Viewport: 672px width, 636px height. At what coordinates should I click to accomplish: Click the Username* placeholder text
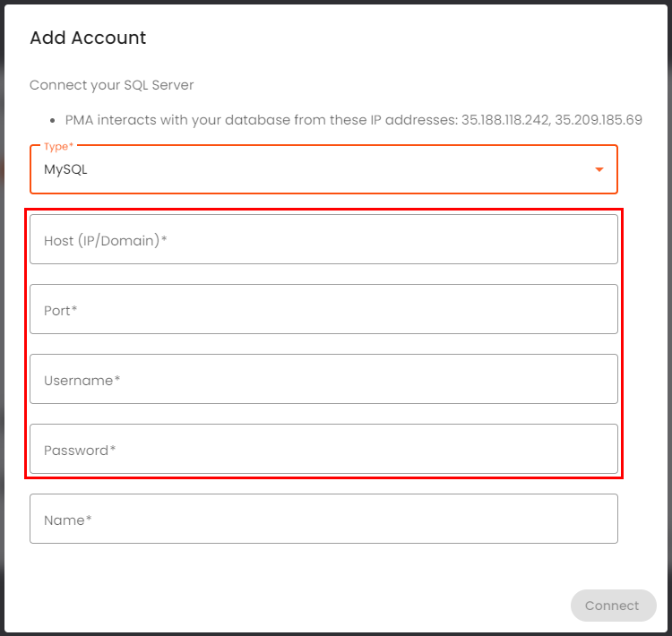pyautogui.click(x=82, y=380)
